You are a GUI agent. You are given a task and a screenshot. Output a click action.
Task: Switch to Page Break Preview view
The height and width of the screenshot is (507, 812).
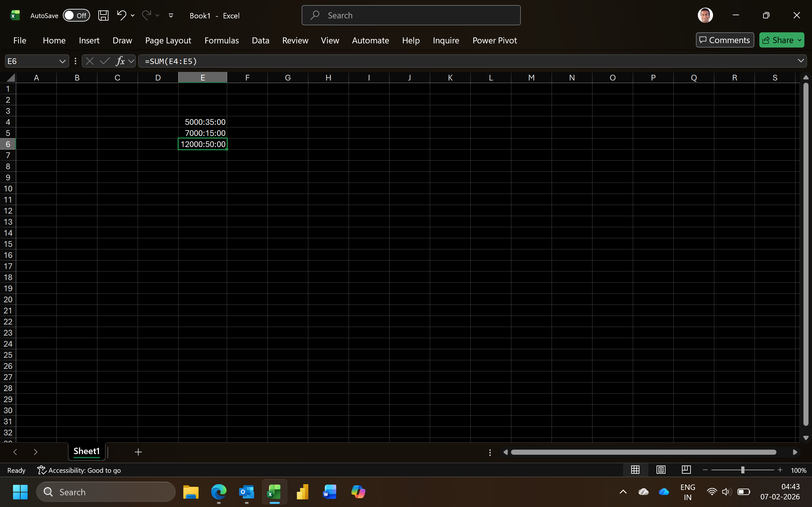pyautogui.click(x=686, y=470)
